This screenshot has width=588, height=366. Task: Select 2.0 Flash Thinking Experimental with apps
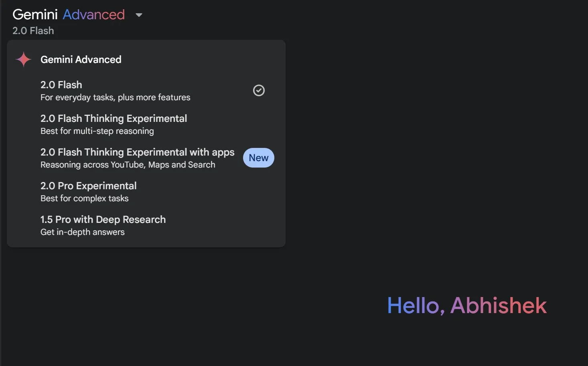[137, 152]
